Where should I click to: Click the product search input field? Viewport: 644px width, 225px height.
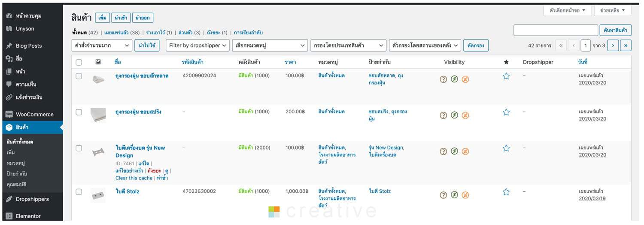click(x=555, y=30)
